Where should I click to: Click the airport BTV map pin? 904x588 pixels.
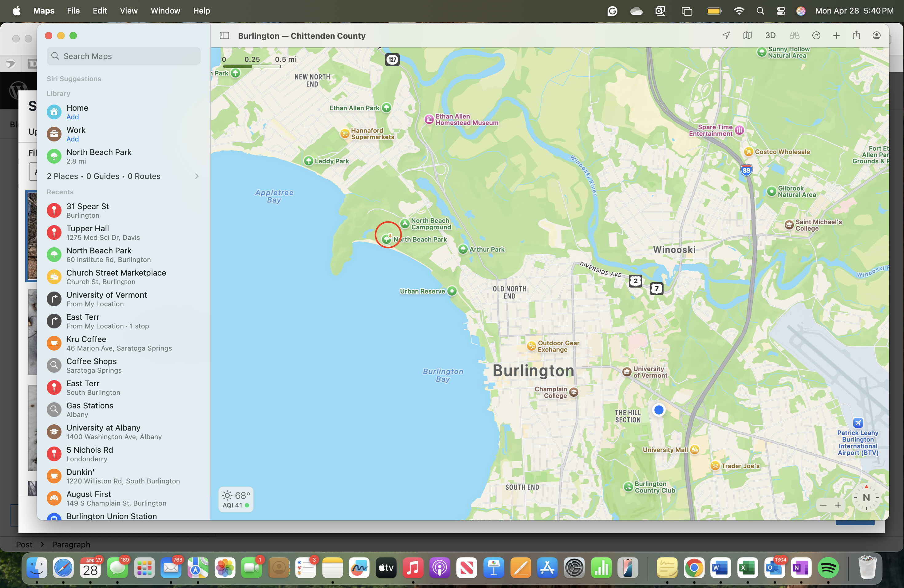tap(858, 423)
